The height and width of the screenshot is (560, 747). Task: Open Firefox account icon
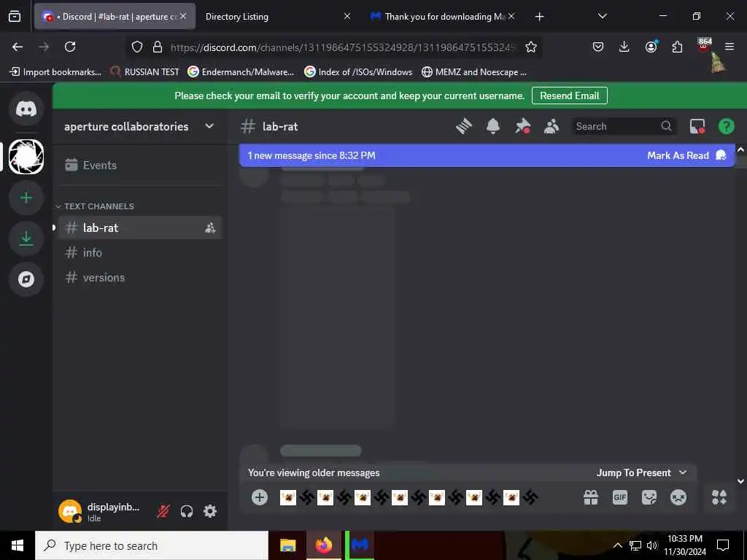[651, 47]
